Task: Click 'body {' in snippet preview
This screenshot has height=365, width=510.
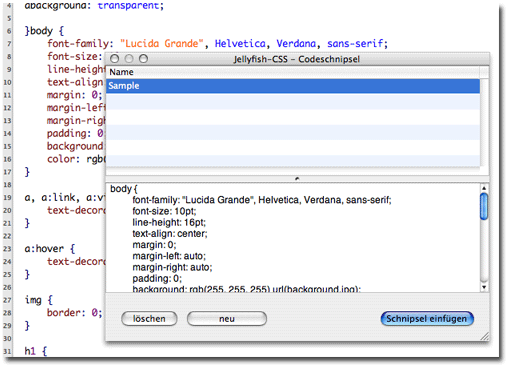Action: tap(124, 189)
